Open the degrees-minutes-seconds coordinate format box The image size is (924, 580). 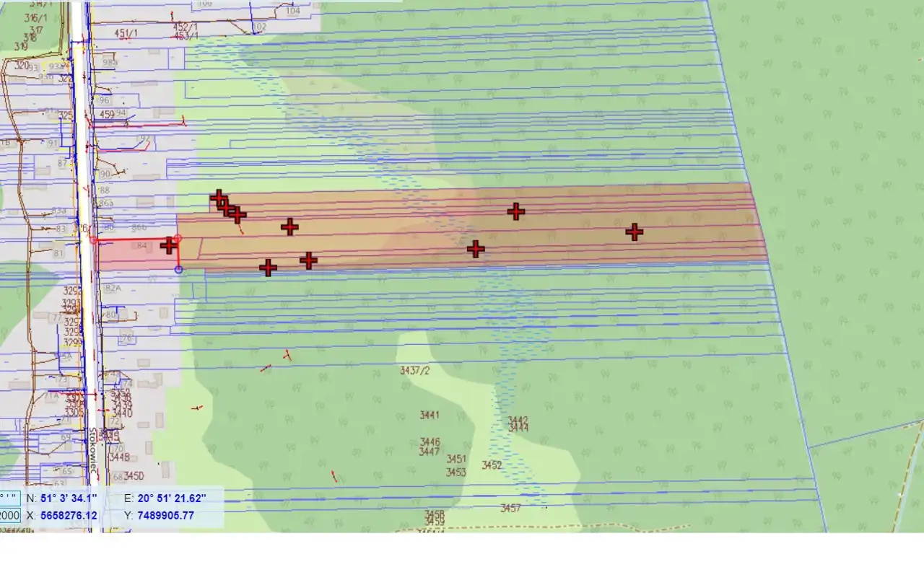coord(10,498)
